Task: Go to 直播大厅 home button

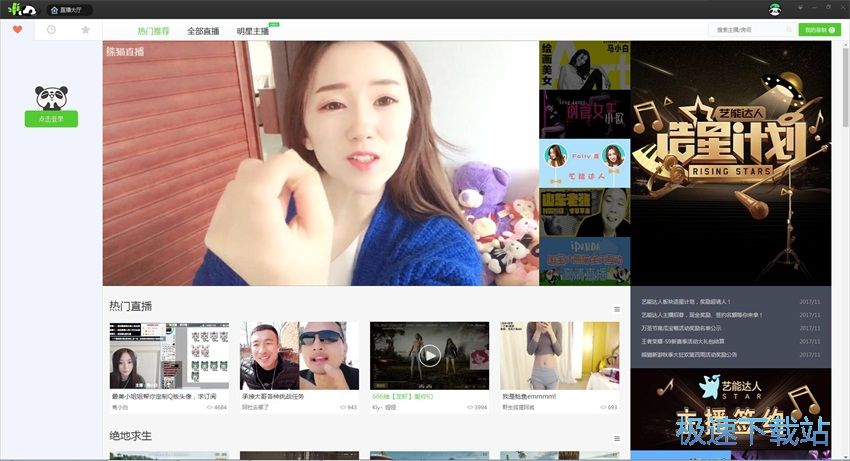Action: [69, 10]
